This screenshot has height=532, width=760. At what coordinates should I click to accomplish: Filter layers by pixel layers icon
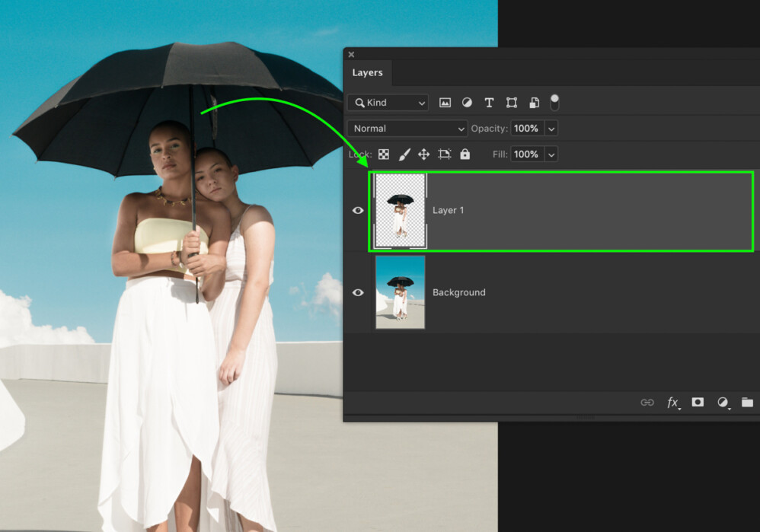445,102
